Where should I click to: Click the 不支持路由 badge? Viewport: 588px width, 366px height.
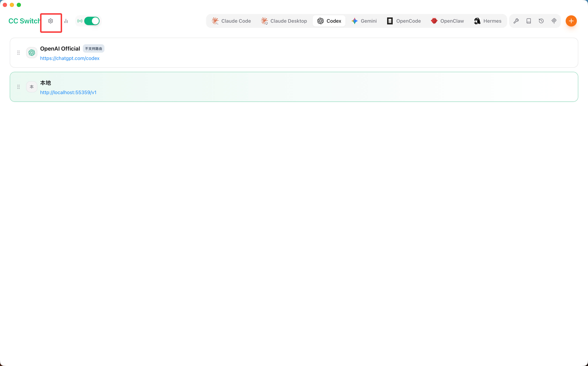coord(93,49)
